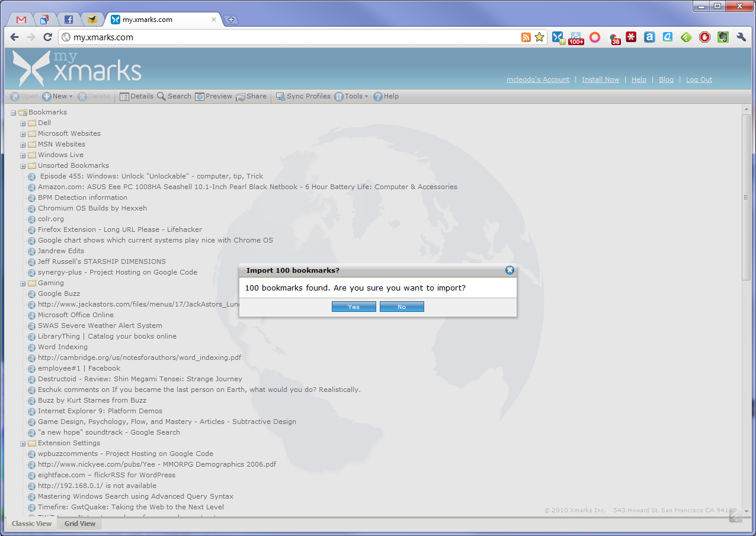This screenshot has height=536, width=756.
Task: Decline import by clicking No
Action: coord(402,307)
